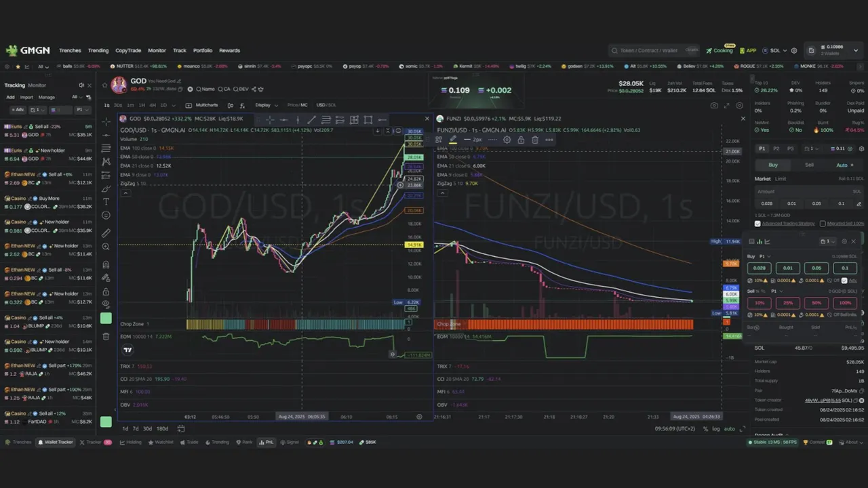The image size is (868, 488).
Task: Open GOD chart time axis settings gear
Action: click(419, 417)
